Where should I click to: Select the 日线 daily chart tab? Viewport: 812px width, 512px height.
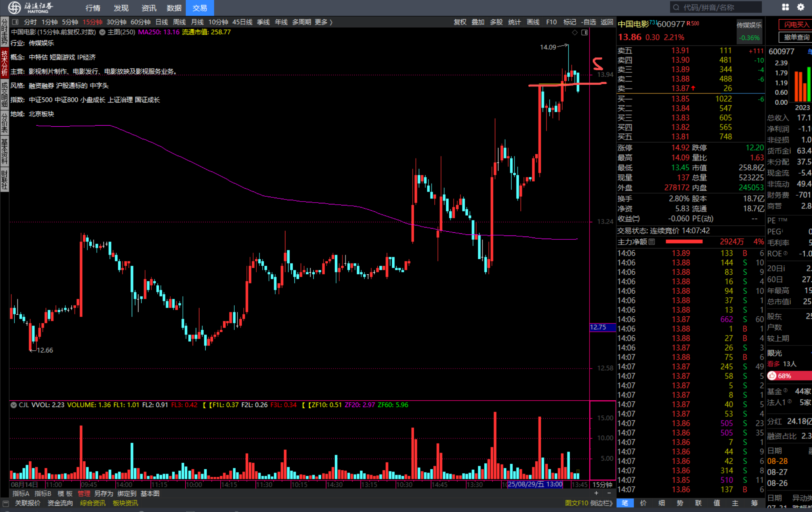tap(162, 22)
